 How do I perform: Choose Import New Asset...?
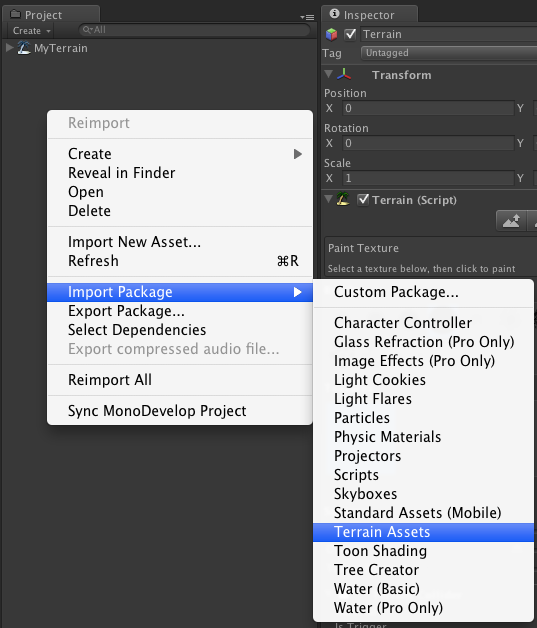click(180, 242)
